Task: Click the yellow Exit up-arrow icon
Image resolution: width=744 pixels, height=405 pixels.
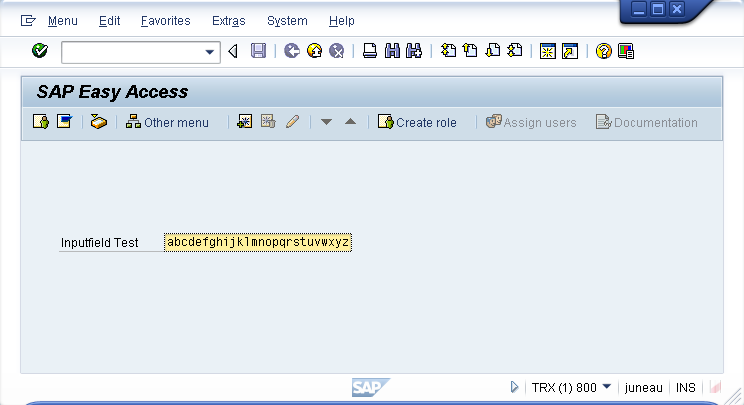Action: [x=314, y=51]
